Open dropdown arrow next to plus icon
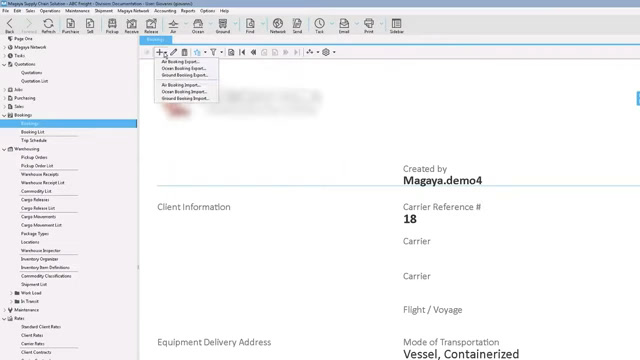 click(x=166, y=53)
